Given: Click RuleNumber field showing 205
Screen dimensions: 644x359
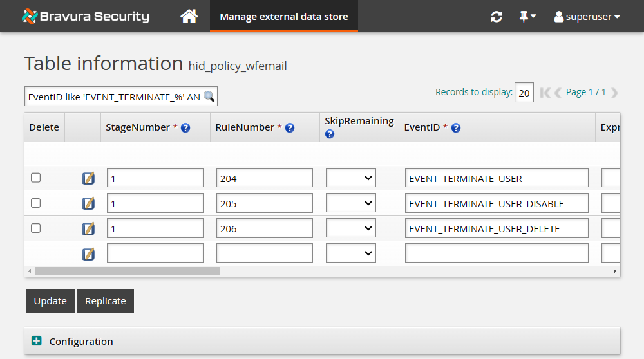Looking at the screenshot, I should pyautogui.click(x=265, y=203).
